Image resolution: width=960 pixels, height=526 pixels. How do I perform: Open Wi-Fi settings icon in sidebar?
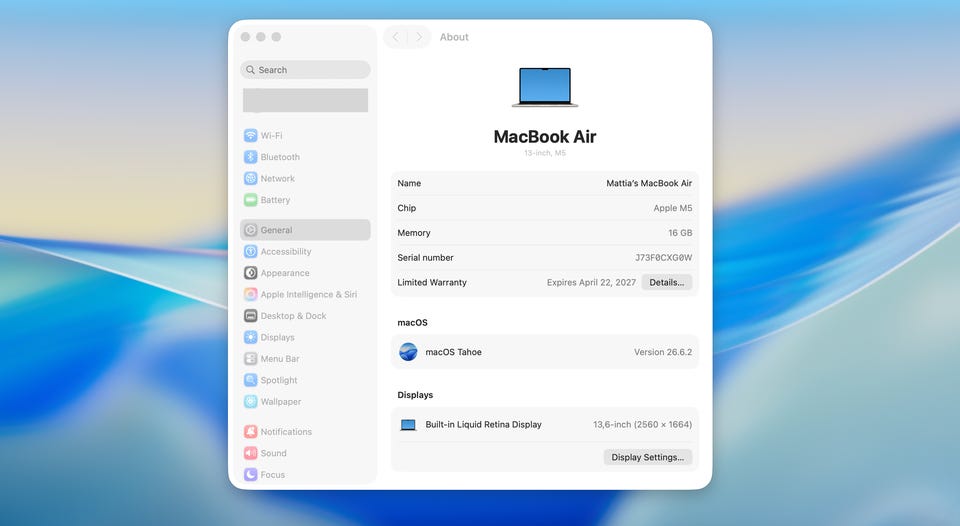tap(250, 135)
